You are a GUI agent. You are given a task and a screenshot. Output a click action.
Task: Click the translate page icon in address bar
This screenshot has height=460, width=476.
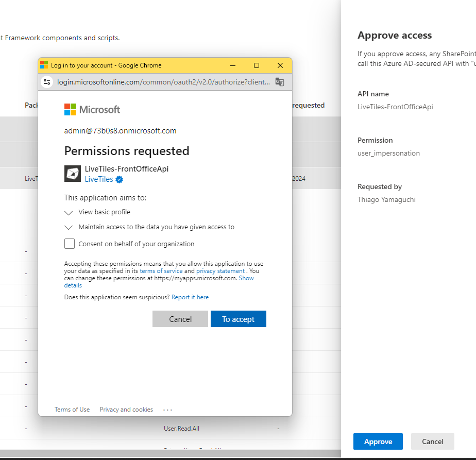280,82
